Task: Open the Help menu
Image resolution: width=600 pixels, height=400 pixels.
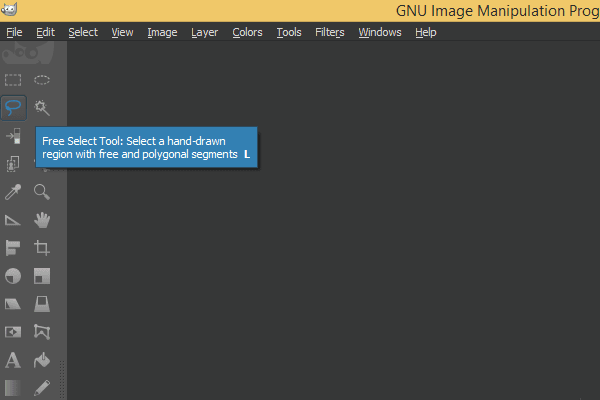Action: click(426, 33)
